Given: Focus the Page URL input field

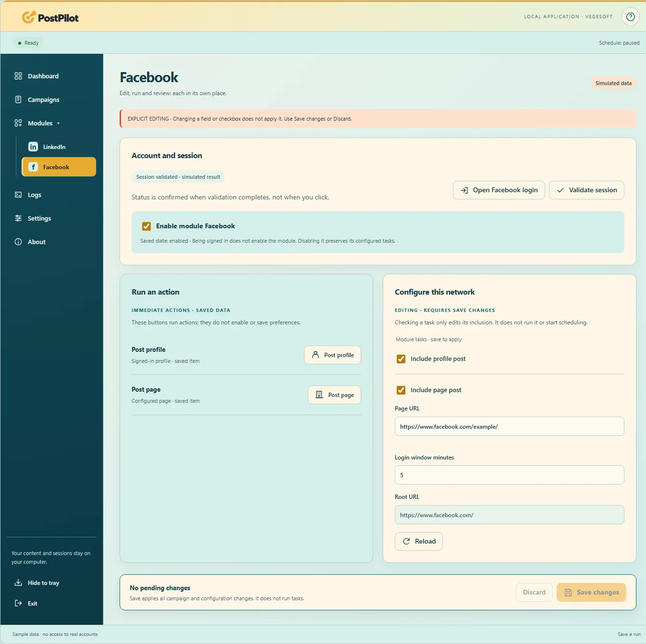Looking at the screenshot, I should pos(510,426).
